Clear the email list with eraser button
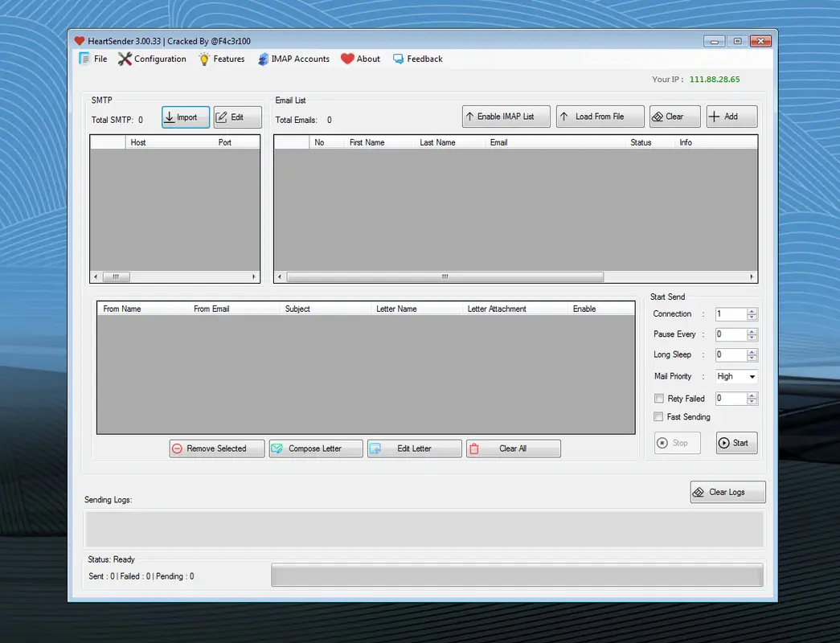 674,117
